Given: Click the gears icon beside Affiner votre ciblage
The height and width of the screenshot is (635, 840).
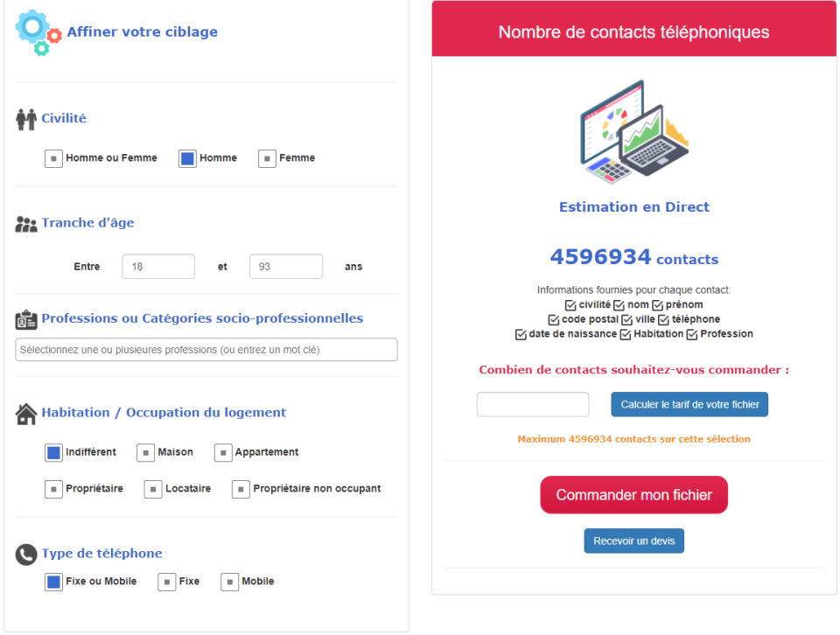Looking at the screenshot, I should [x=38, y=32].
